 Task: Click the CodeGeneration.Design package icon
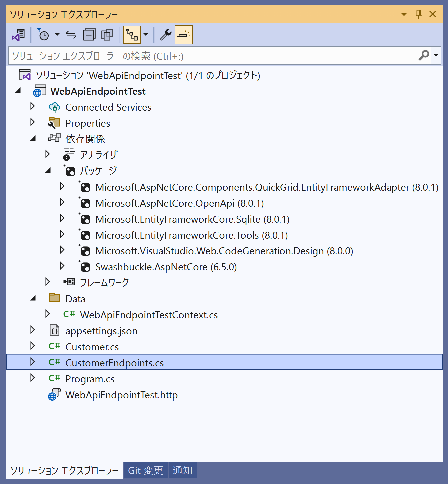[85, 250]
